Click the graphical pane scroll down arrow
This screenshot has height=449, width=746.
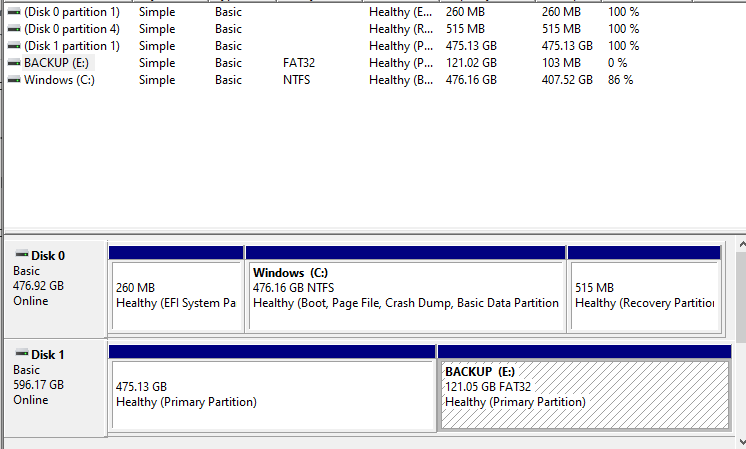click(742, 442)
